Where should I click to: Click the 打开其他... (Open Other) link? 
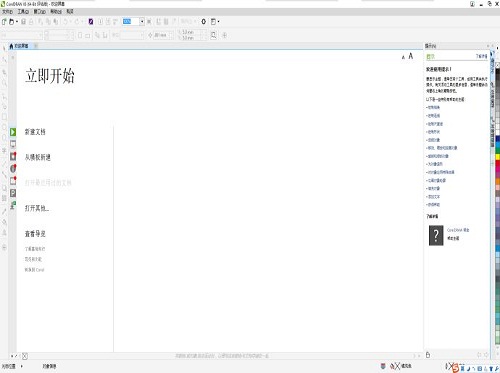(x=37, y=208)
